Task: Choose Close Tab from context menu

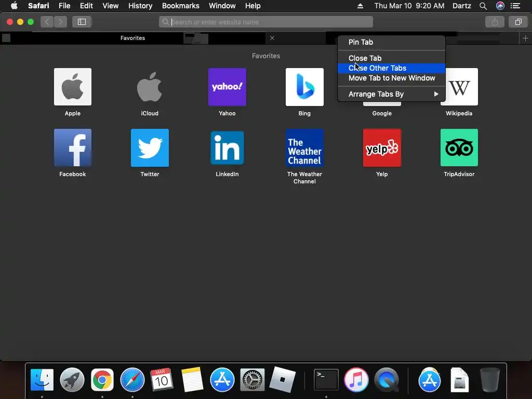Action: coord(391,58)
